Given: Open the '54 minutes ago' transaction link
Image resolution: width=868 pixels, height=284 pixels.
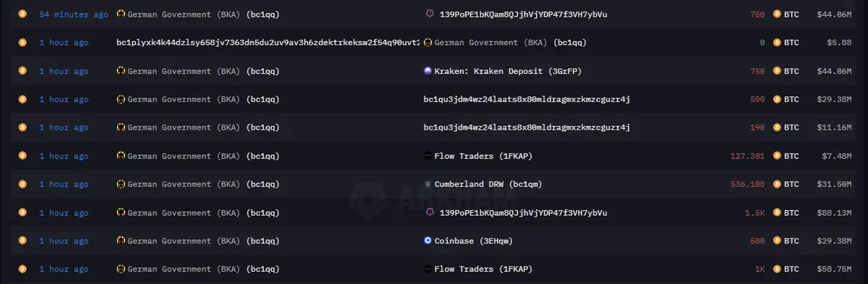Looking at the screenshot, I should coord(74,14).
